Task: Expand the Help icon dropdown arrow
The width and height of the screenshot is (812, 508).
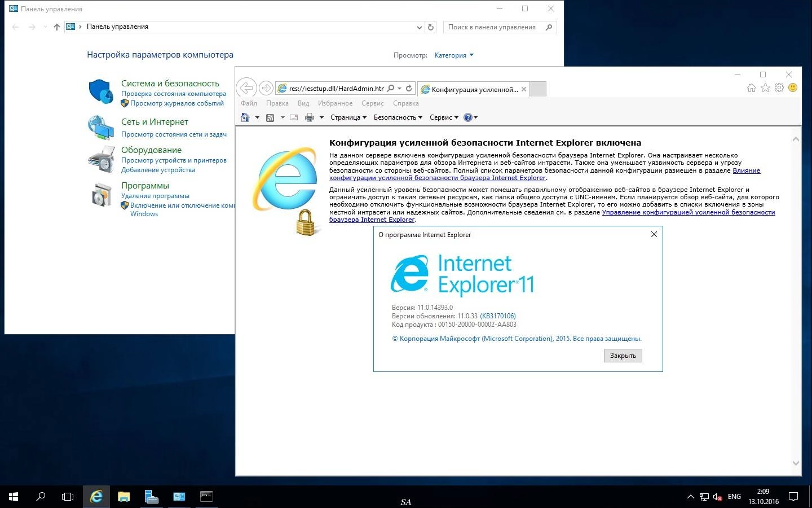Action: click(x=475, y=117)
